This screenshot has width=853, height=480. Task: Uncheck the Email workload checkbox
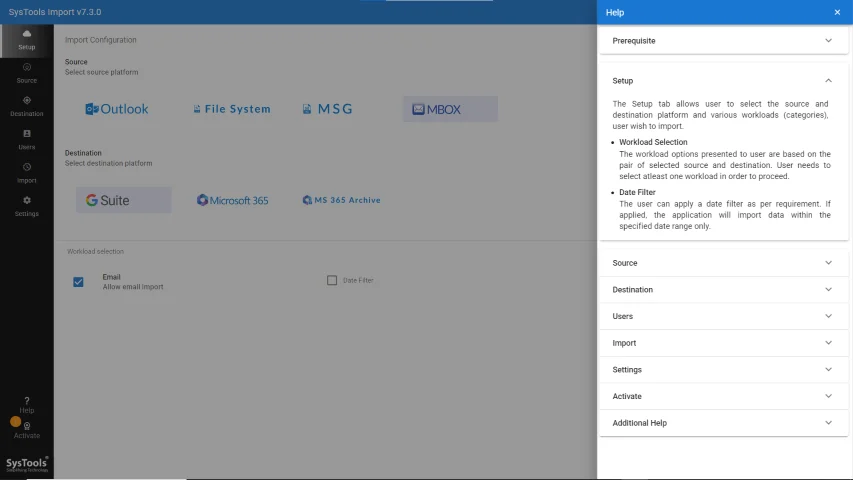78,282
